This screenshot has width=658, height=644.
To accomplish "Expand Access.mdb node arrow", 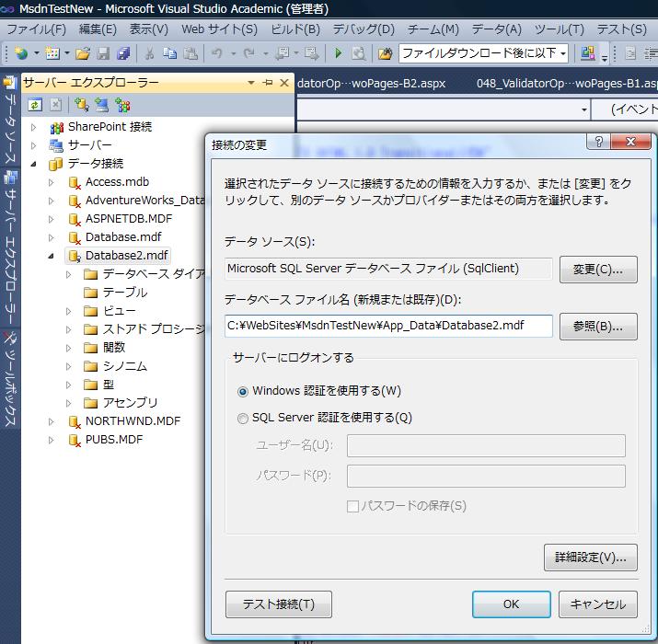I will [x=52, y=182].
